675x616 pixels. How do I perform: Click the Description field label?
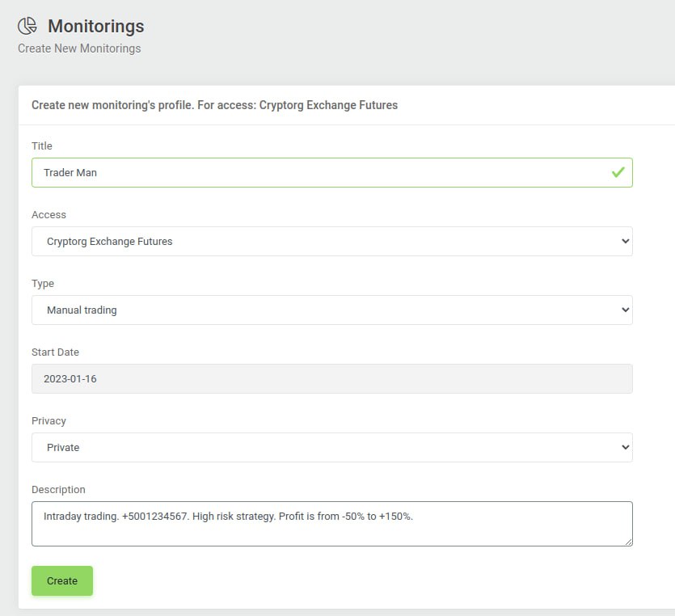58,490
